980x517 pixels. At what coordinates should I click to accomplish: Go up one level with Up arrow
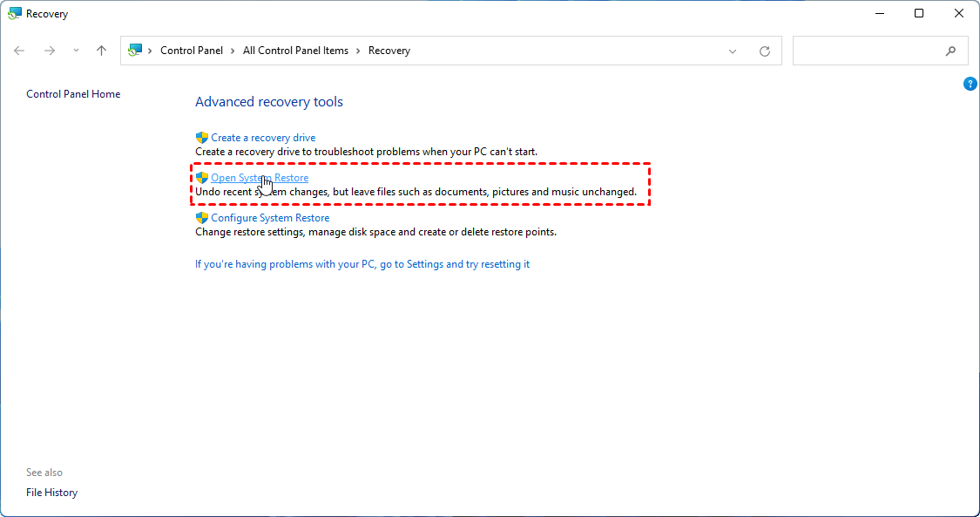[x=101, y=51]
